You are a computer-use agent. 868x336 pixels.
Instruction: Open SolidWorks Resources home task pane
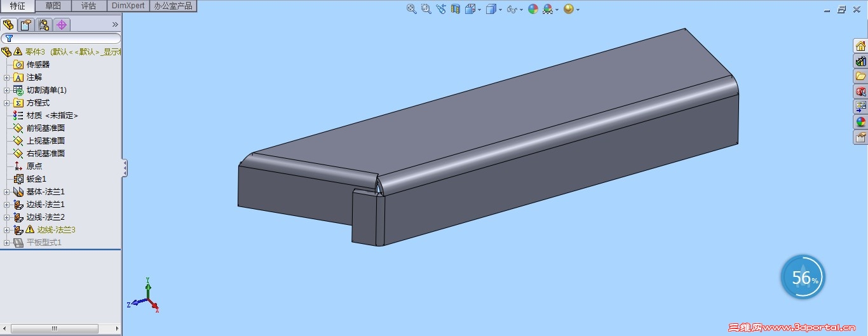(x=860, y=46)
